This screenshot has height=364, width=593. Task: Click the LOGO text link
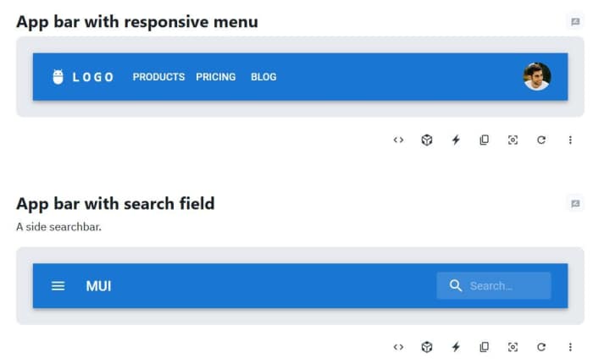[x=93, y=77]
